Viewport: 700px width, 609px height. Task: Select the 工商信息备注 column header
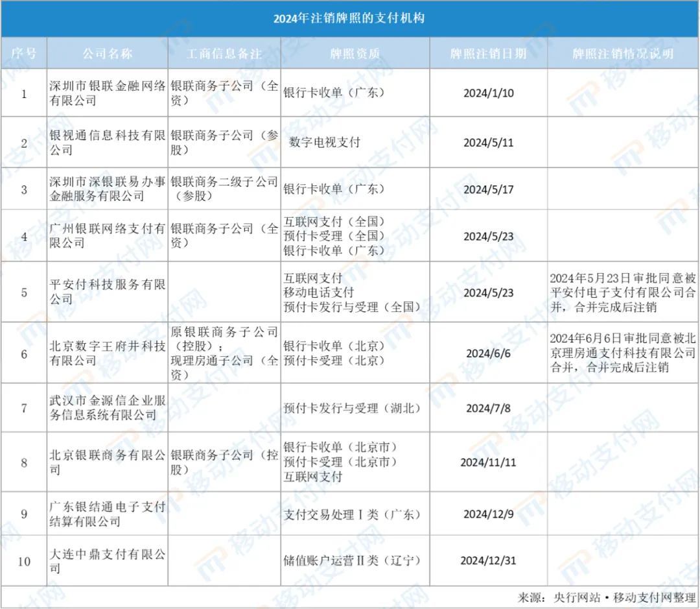pyautogui.click(x=224, y=54)
